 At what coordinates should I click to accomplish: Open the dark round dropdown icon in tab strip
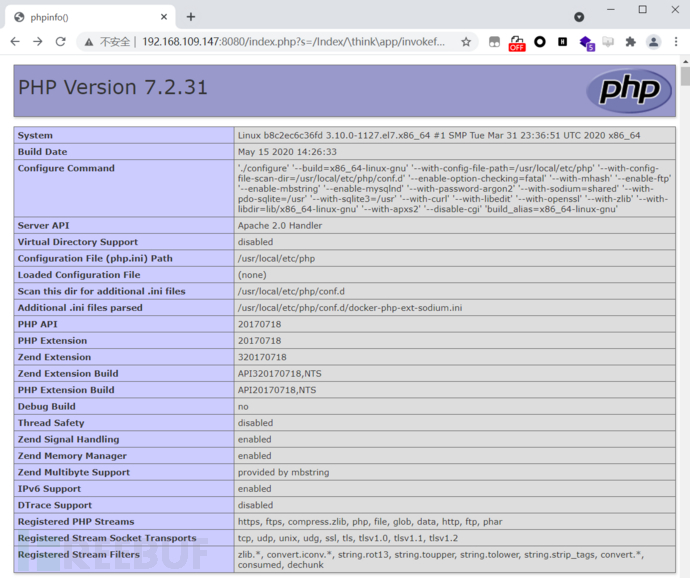pyautogui.click(x=579, y=17)
